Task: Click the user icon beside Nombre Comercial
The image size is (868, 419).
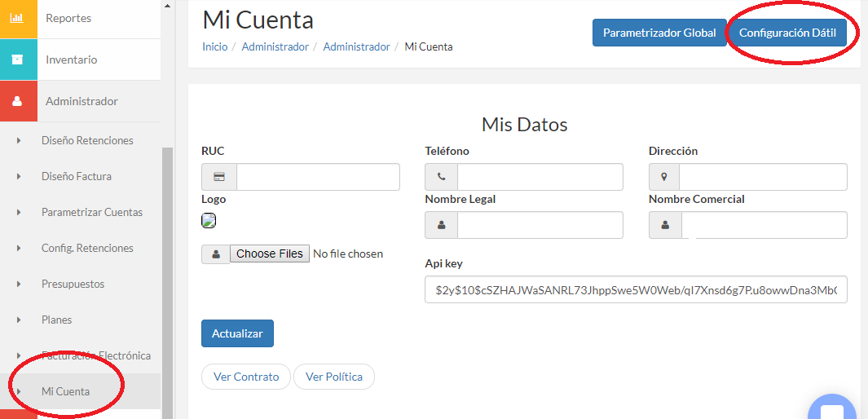Action: click(665, 225)
